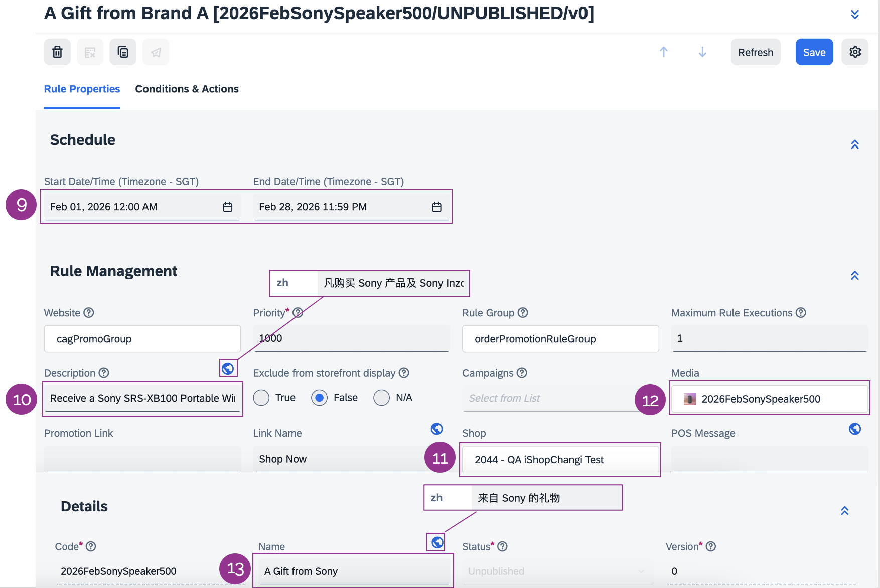This screenshot has width=880, height=588.
Task: Click the Campaigns select from list field
Action: (547, 398)
